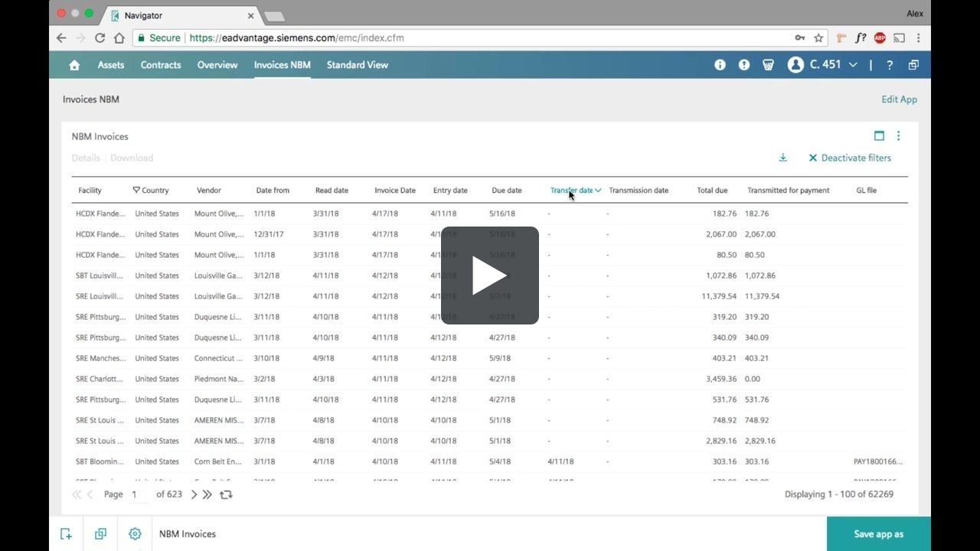Click the saved password key icon in the address bar
980x551 pixels.
tap(799, 37)
